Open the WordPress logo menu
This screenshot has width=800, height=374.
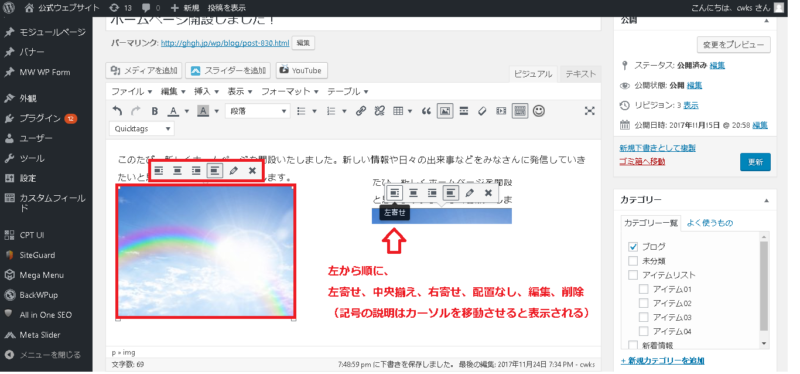9,8
